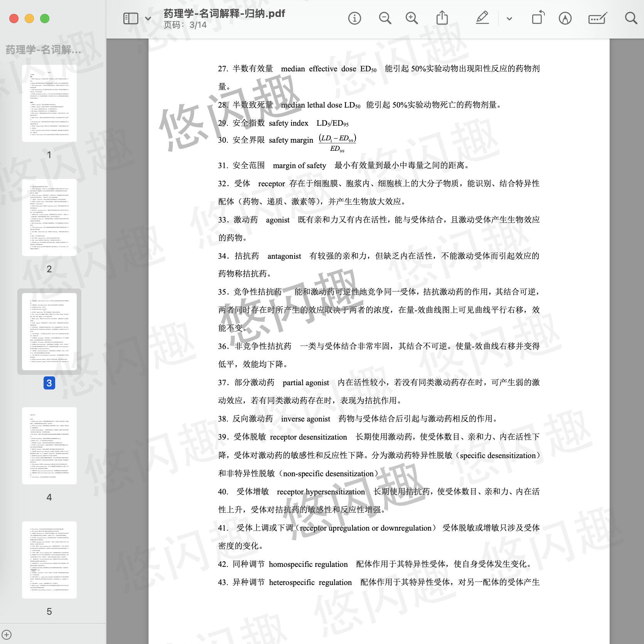Go to page 5 thumbnail
The width and height of the screenshot is (644, 644).
tap(49, 560)
